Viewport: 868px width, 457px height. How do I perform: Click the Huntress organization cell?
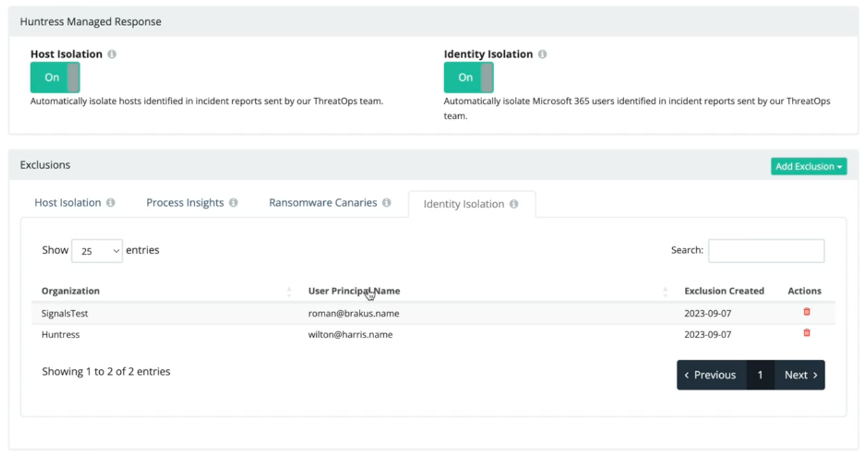point(60,334)
